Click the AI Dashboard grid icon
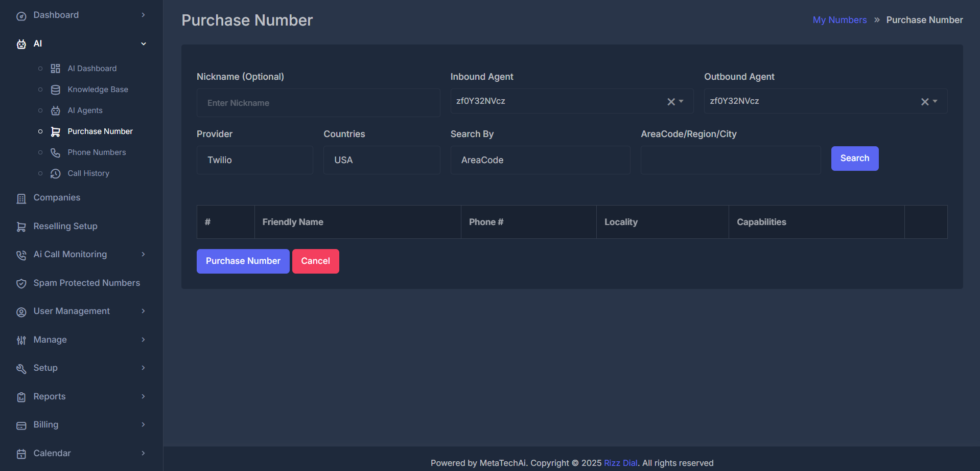The height and width of the screenshot is (471, 980). click(55, 69)
